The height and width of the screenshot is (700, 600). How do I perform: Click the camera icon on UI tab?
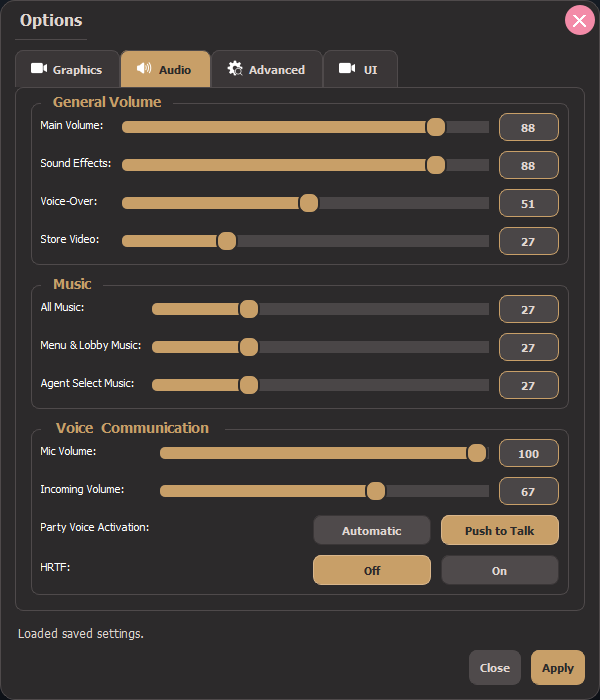coord(347,68)
